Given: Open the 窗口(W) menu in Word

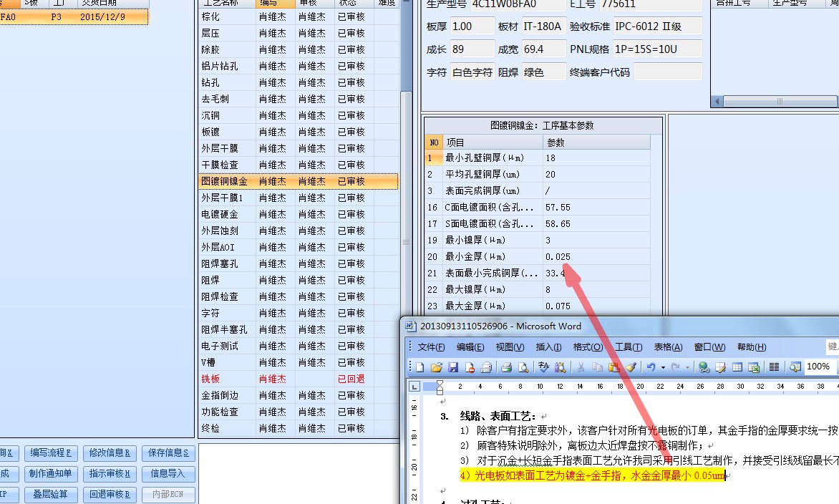Looking at the screenshot, I should coord(709,347).
